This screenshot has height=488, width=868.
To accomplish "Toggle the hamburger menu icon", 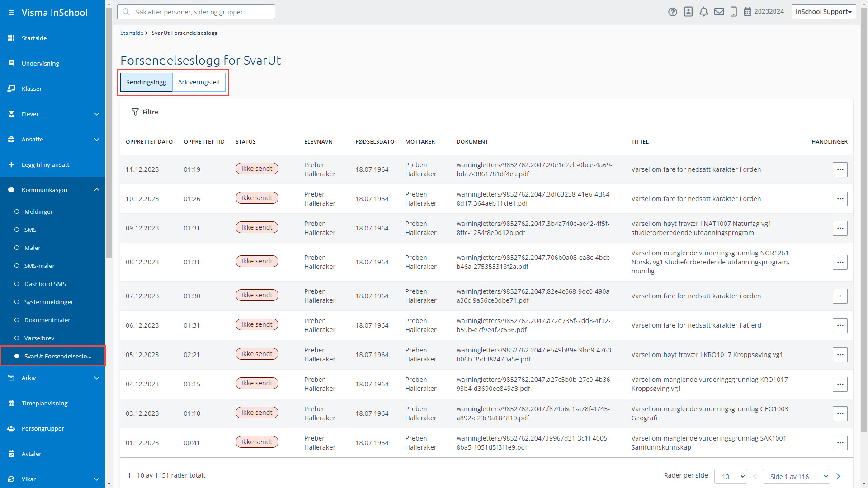I will [11, 13].
